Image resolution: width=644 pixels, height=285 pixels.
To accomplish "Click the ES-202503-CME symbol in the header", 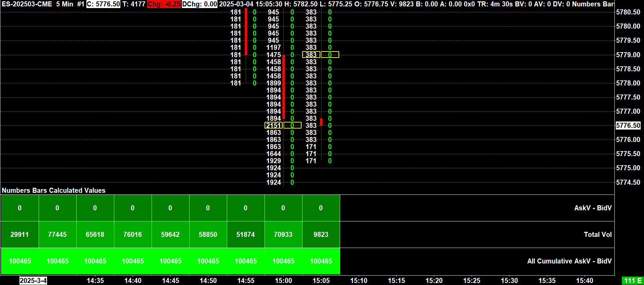I will 27,4.
